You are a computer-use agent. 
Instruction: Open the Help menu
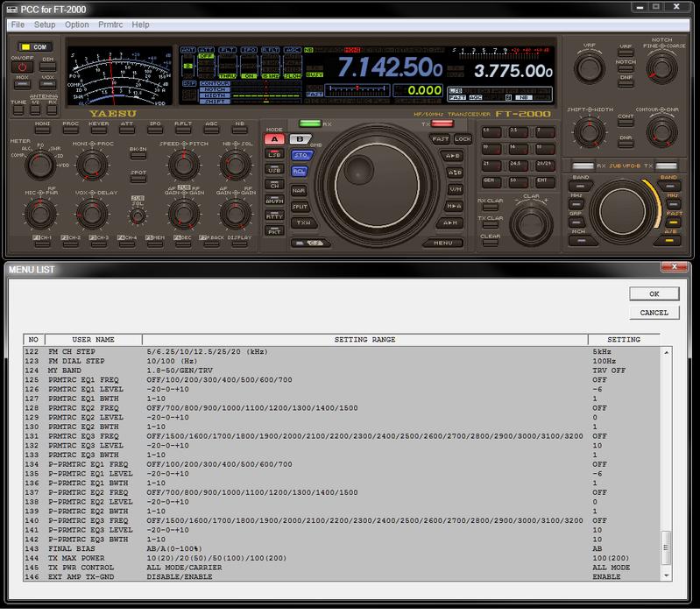[140, 25]
